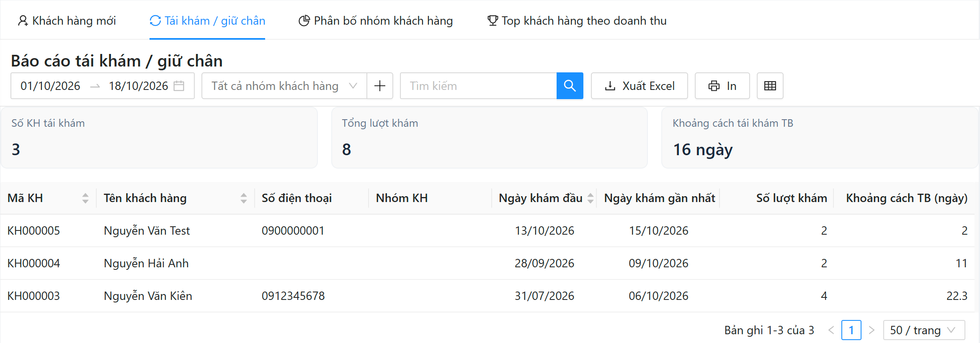Open the 50 / trang page size dropdown
The height and width of the screenshot is (343, 980).
[924, 330]
